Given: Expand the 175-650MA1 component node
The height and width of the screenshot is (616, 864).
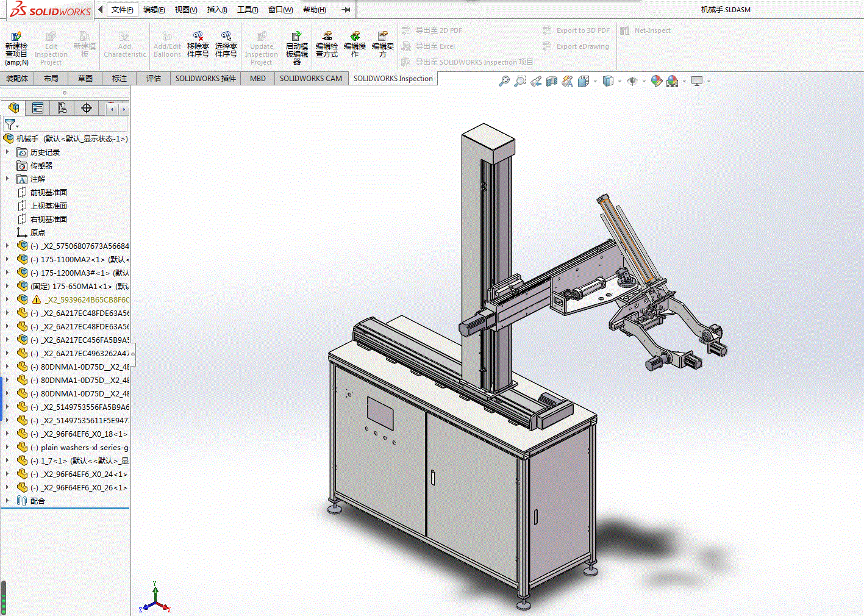Looking at the screenshot, I should point(7,286).
